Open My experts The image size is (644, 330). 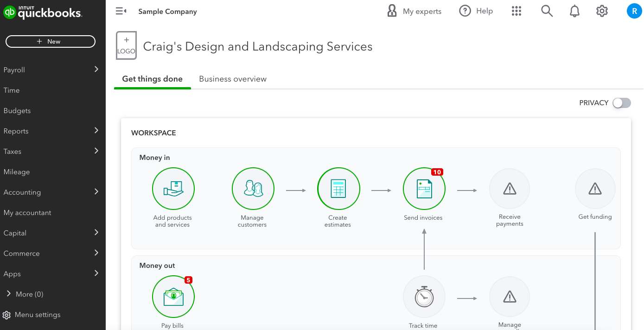[414, 11]
